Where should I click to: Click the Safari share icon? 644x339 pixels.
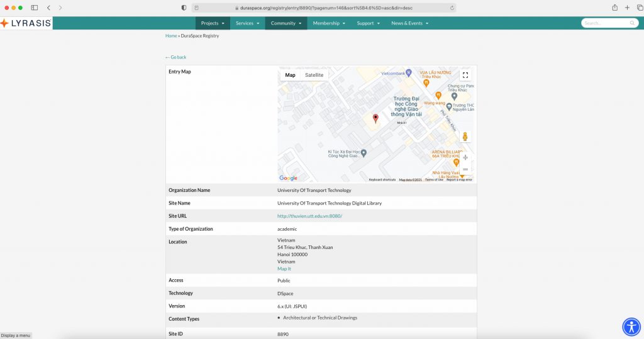(x=614, y=8)
